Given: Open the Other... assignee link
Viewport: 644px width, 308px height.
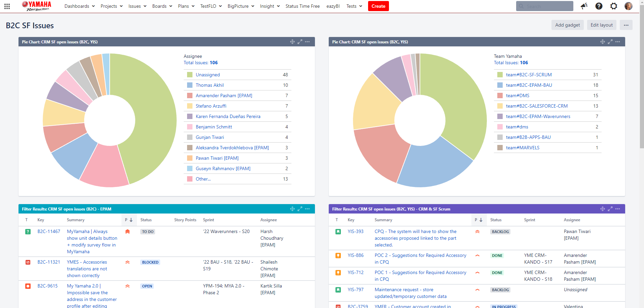Looking at the screenshot, I should click(x=203, y=179).
